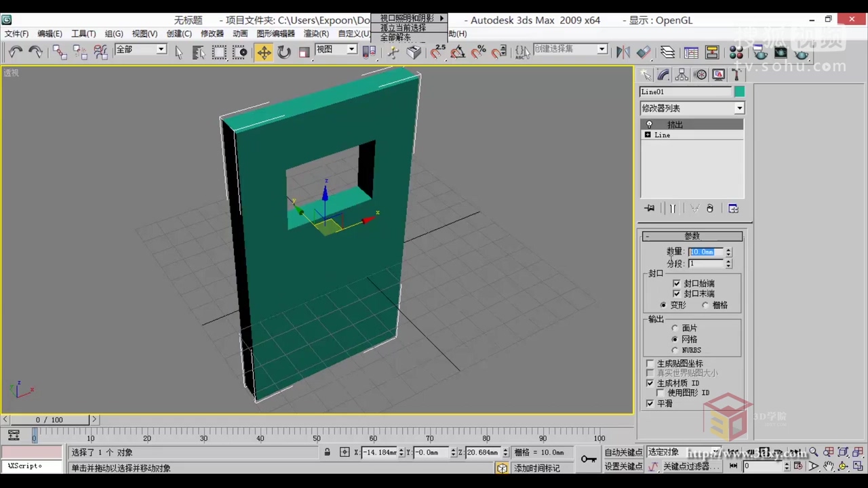
Task: Click the Line01 object color swatch
Action: tap(739, 91)
